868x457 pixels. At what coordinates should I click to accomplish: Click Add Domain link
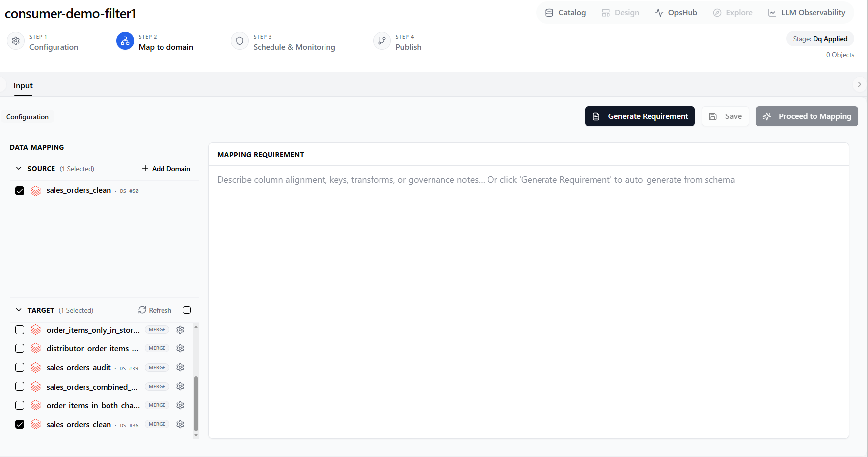click(x=166, y=169)
